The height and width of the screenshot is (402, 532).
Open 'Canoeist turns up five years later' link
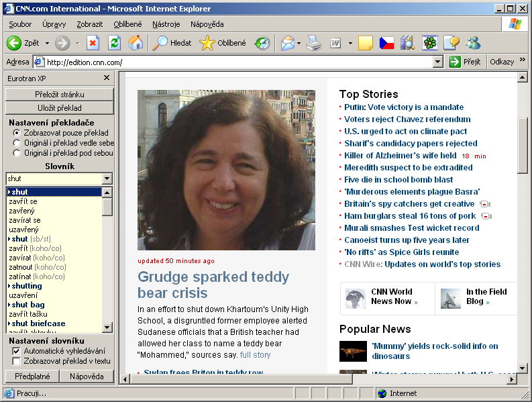coord(407,240)
